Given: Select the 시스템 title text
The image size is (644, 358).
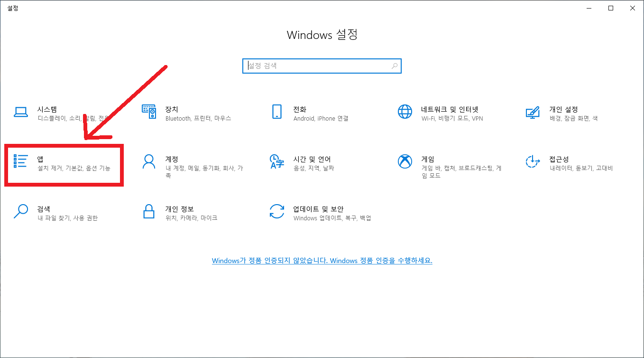Looking at the screenshot, I should pyautogui.click(x=47, y=109).
